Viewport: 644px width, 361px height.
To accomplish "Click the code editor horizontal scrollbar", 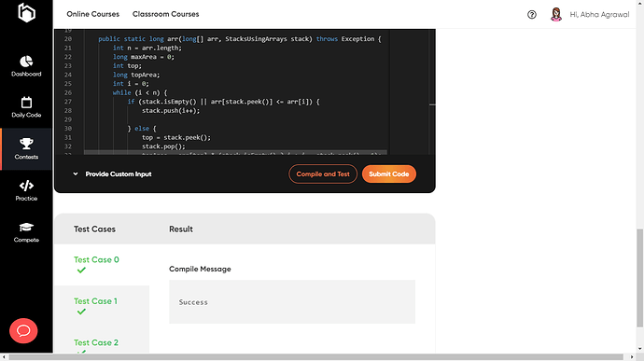I will pyautogui.click(x=235, y=152).
